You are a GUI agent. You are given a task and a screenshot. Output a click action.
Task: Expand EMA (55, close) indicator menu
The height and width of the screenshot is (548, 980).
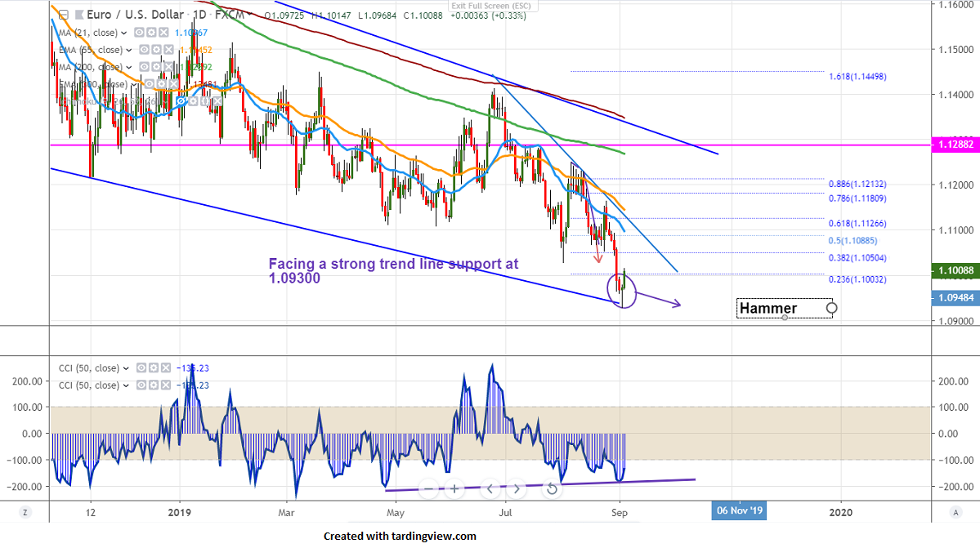[x=129, y=50]
